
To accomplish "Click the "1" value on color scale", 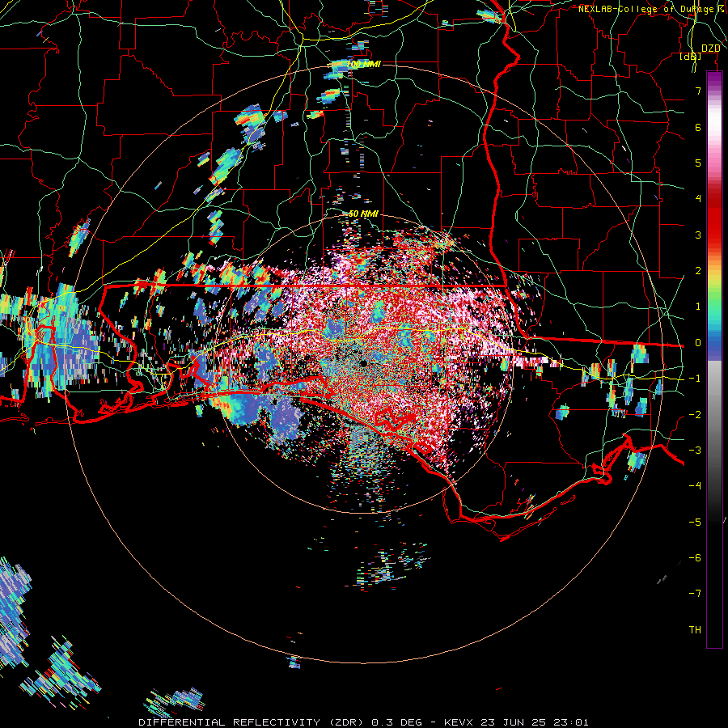I will (698, 307).
